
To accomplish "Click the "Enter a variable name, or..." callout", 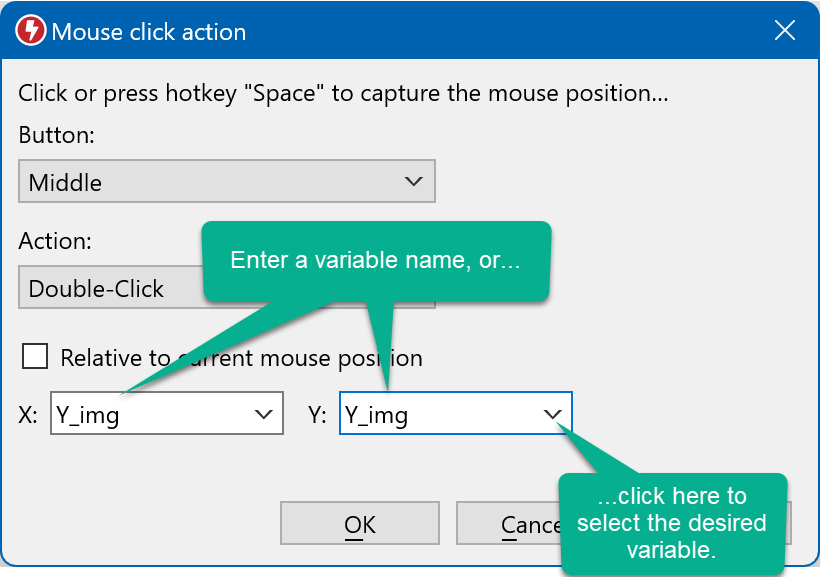I will (376, 261).
